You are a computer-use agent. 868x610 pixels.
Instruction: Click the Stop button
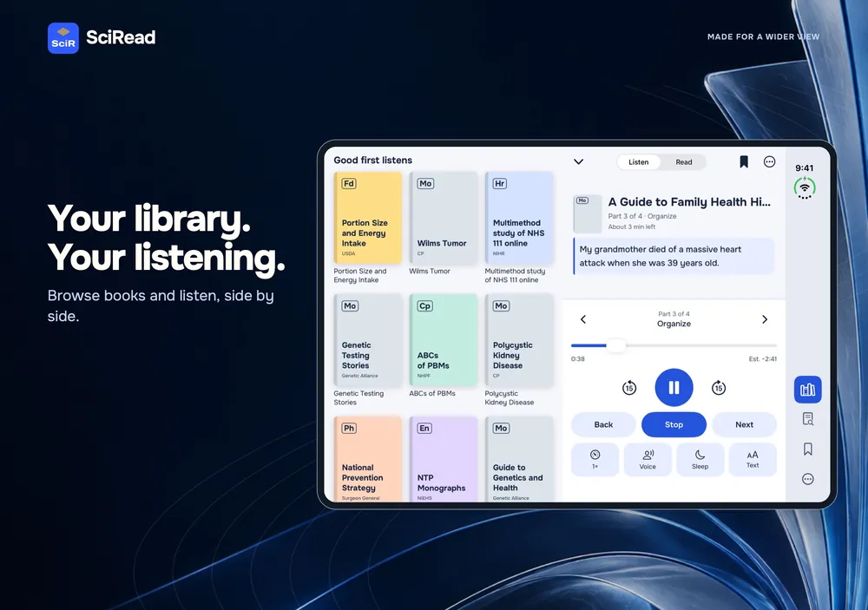pyautogui.click(x=674, y=424)
